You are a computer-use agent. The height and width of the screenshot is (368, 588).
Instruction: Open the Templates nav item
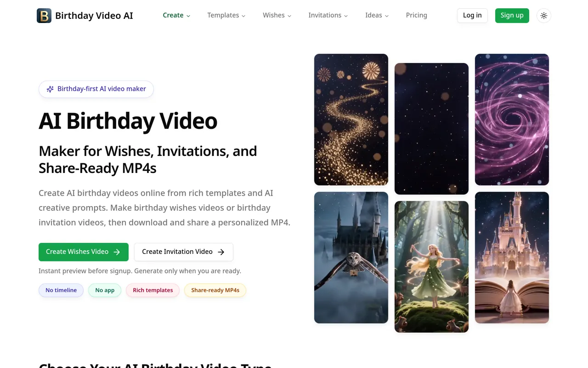tap(223, 15)
